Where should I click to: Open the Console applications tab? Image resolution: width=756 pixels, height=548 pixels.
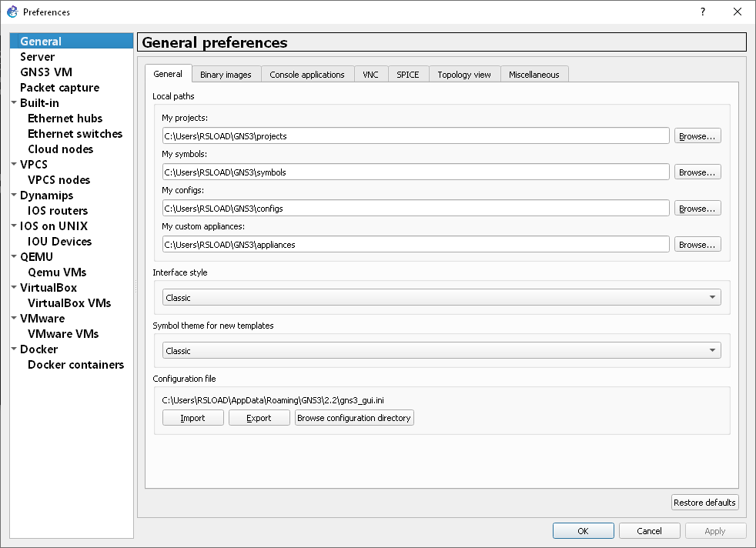[x=306, y=75]
